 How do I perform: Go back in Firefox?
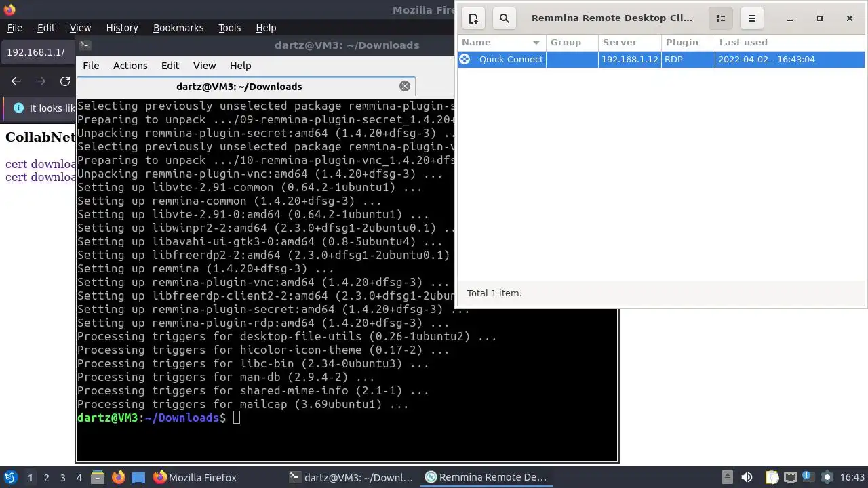pyautogui.click(x=16, y=81)
